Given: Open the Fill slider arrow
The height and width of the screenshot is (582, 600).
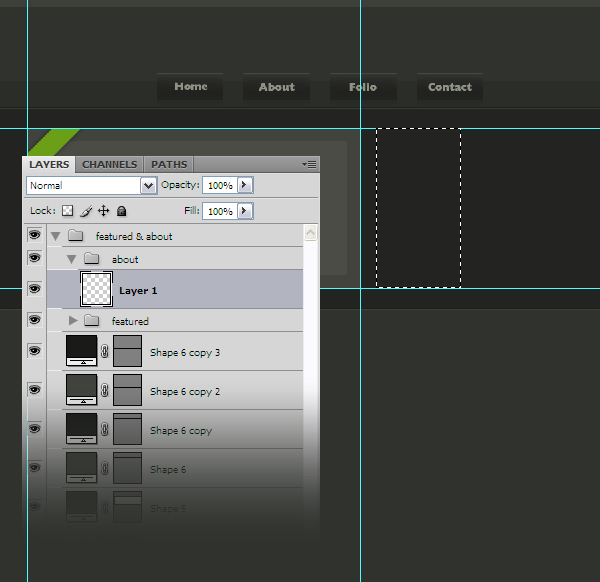Looking at the screenshot, I should [x=244, y=211].
